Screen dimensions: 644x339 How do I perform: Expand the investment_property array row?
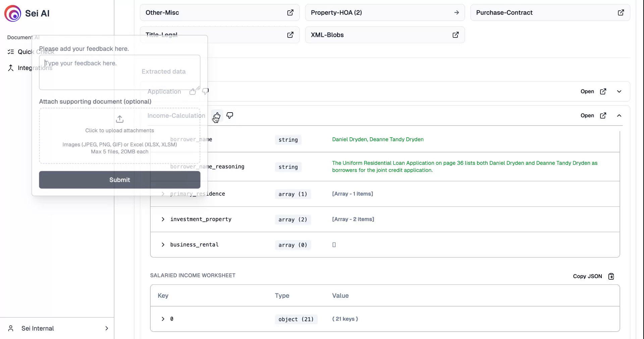click(163, 219)
